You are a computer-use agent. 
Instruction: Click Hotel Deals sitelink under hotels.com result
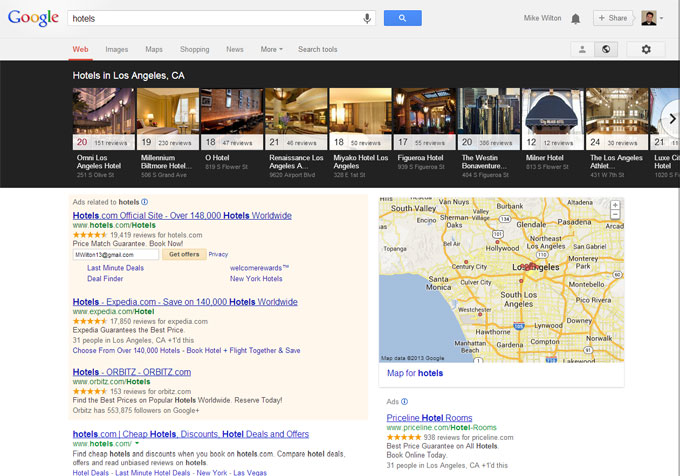coord(91,472)
